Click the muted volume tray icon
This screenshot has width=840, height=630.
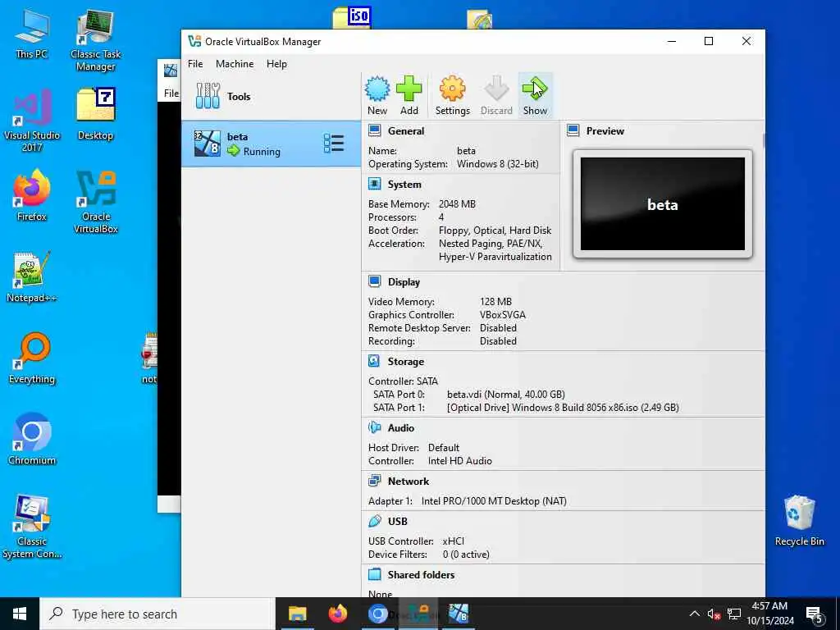tap(714, 614)
